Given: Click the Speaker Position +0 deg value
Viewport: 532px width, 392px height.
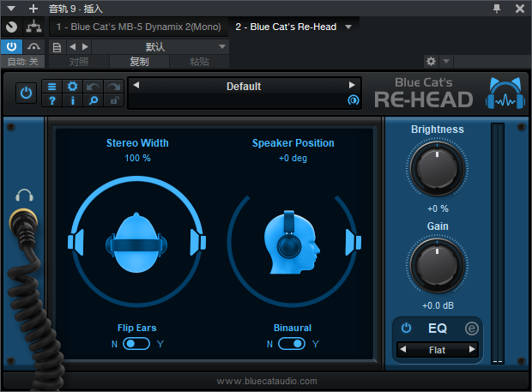Looking at the screenshot, I should pos(293,158).
